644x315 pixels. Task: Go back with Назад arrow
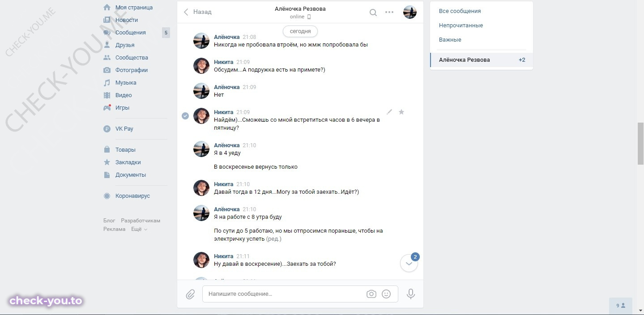click(x=197, y=12)
